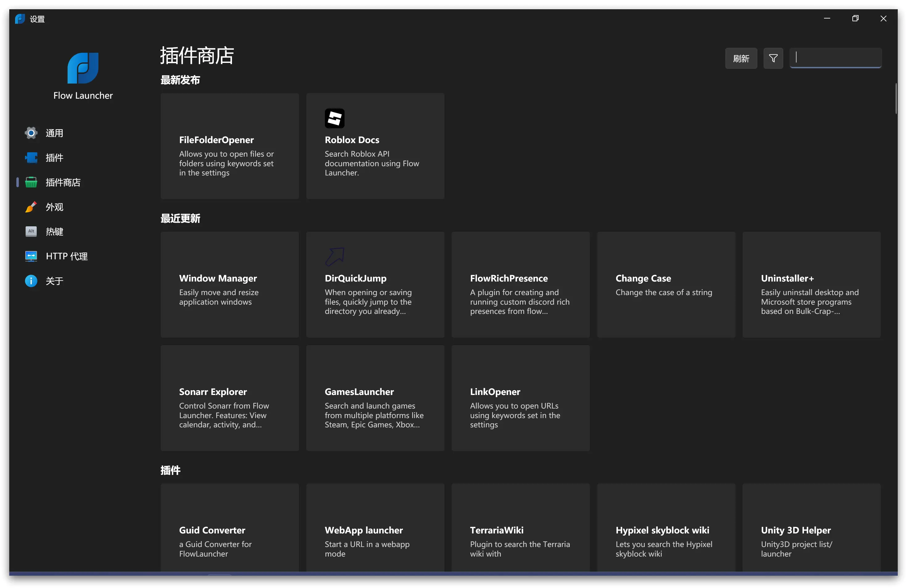Open the filter funnel button
This screenshot has width=907, height=588.
click(x=773, y=58)
